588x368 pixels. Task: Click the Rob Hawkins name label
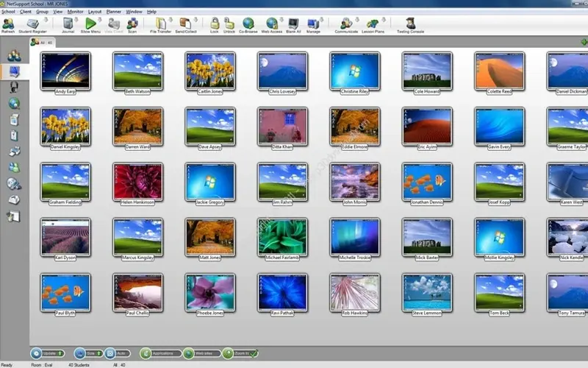coord(354,313)
